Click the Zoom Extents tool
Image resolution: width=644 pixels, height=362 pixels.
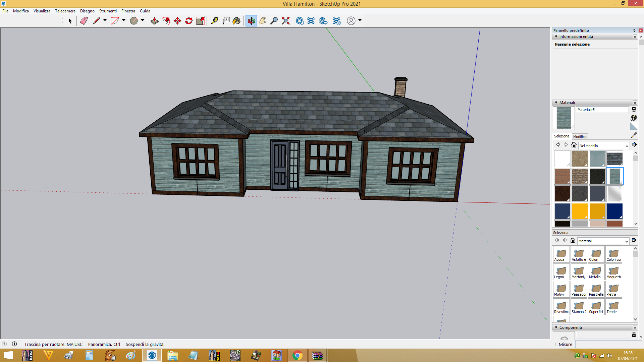pyautogui.click(x=285, y=21)
